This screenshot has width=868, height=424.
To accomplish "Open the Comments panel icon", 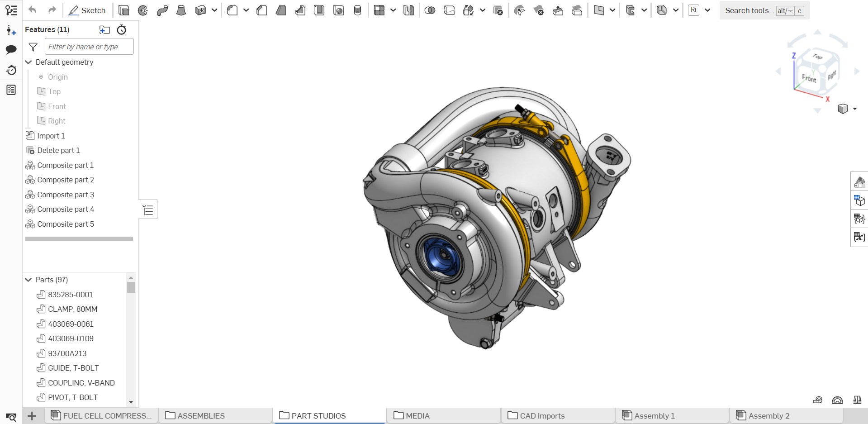I will point(11,50).
